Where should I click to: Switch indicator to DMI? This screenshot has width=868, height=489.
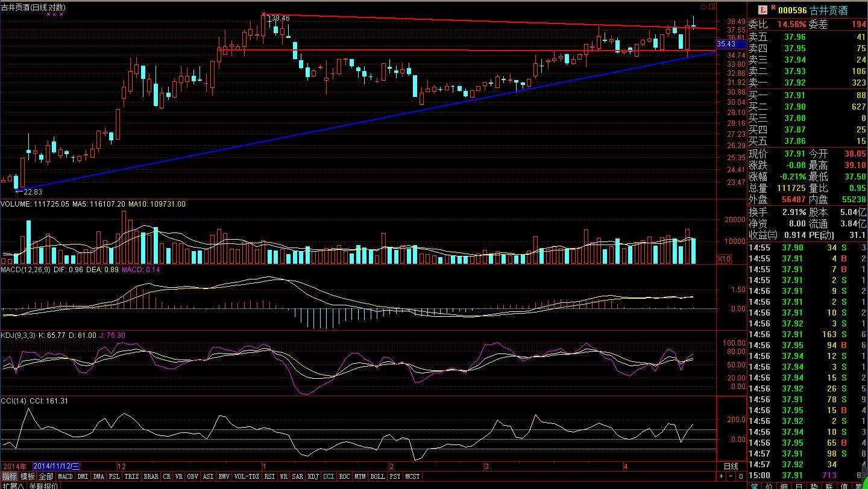coord(83,476)
